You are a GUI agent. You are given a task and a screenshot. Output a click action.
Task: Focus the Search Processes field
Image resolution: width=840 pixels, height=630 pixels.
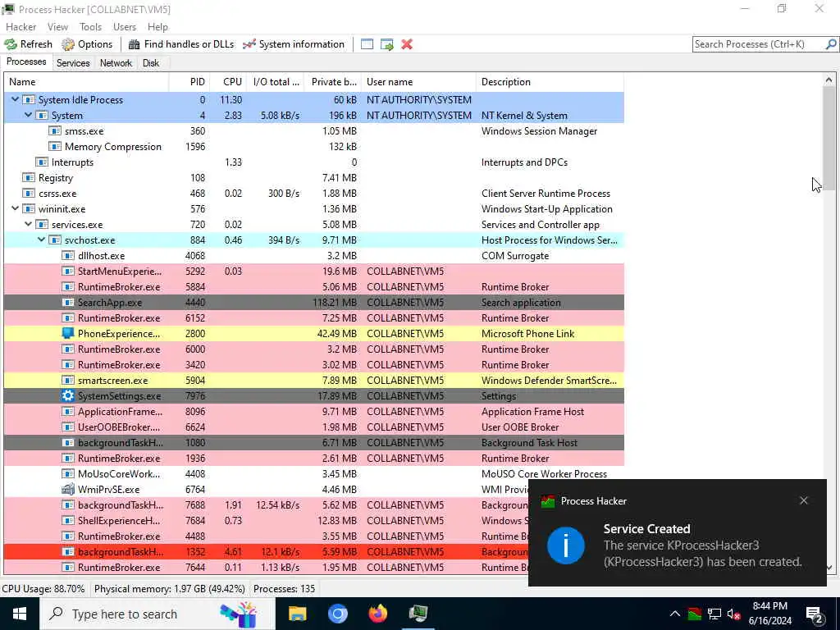click(x=759, y=44)
